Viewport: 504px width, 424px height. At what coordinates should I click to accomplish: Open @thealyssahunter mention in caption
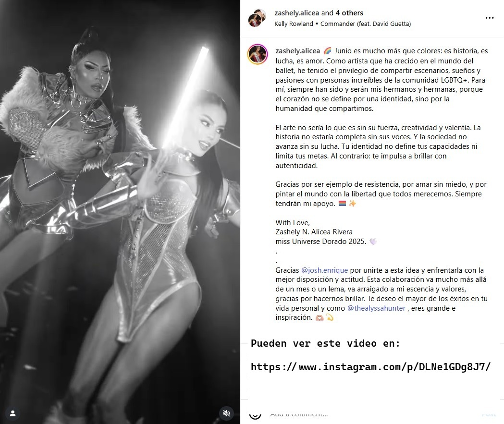click(x=376, y=308)
